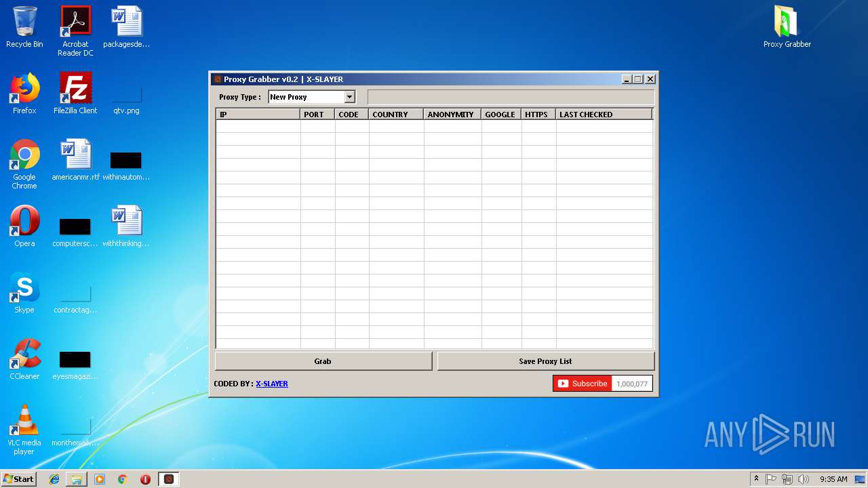The height and width of the screenshot is (488, 868).
Task: Maximize the Proxy Grabber window
Action: tap(638, 79)
